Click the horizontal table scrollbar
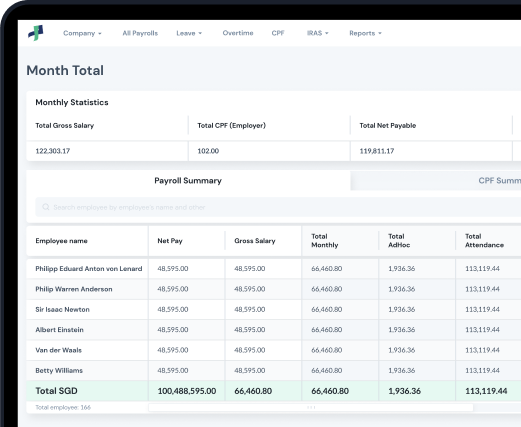This screenshot has width=521, height=427. point(311,407)
